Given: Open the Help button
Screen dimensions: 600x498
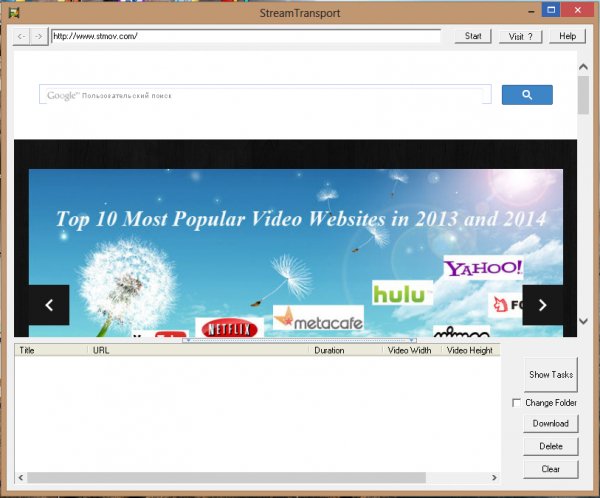Looking at the screenshot, I should coord(567,36).
